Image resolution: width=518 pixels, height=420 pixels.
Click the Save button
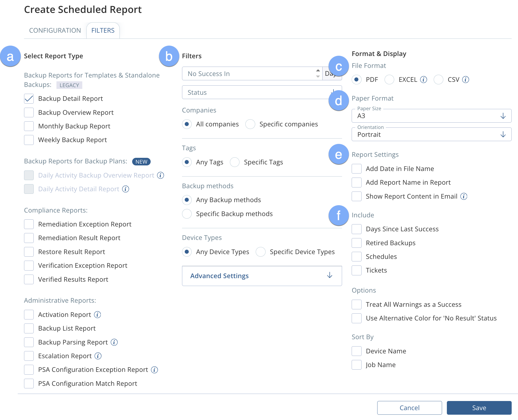pyautogui.click(x=479, y=408)
